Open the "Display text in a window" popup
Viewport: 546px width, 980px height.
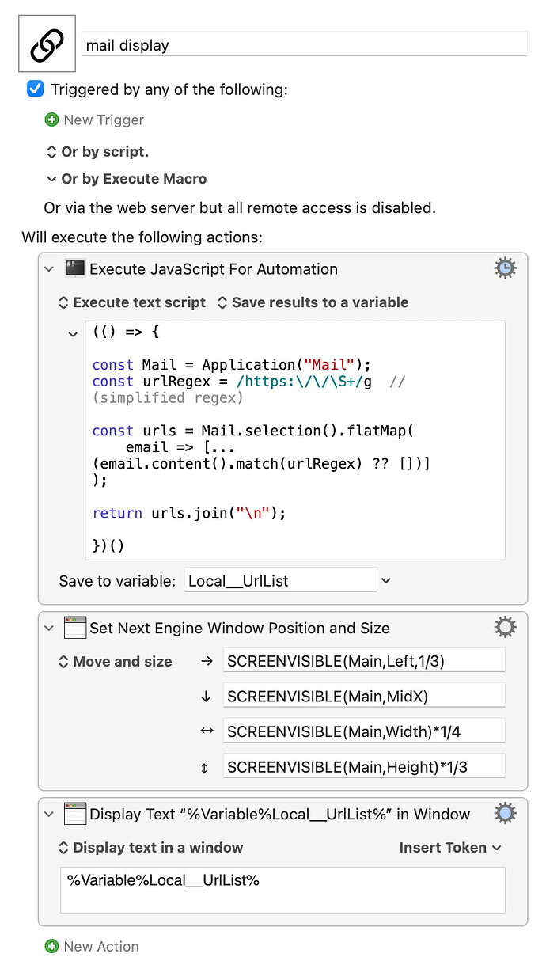151,847
